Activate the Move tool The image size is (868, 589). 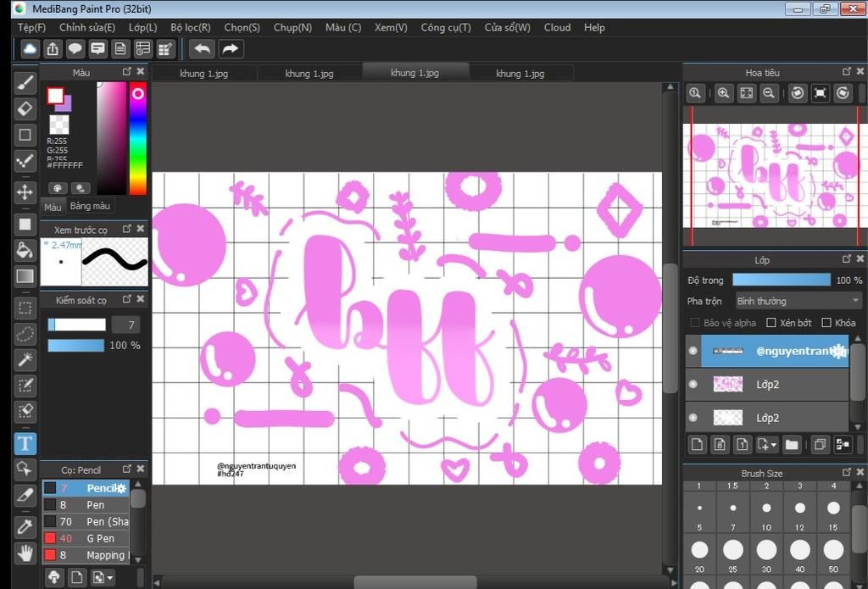pos(25,192)
